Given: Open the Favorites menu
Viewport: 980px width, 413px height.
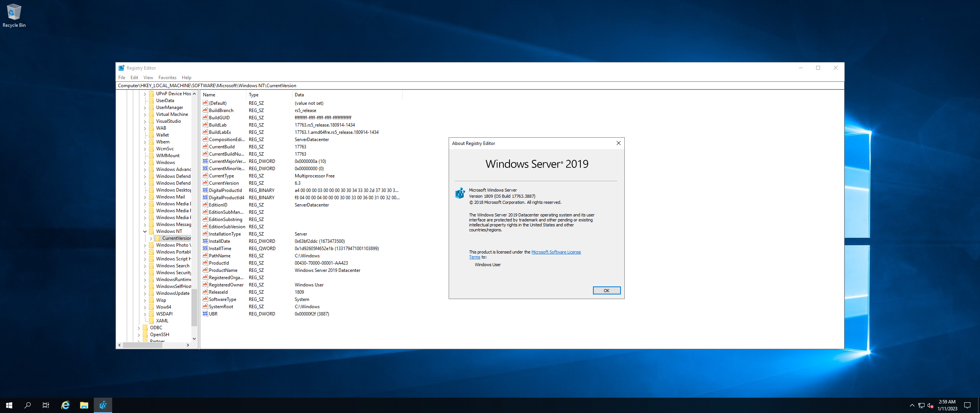Looking at the screenshot, I should point(167,77).
